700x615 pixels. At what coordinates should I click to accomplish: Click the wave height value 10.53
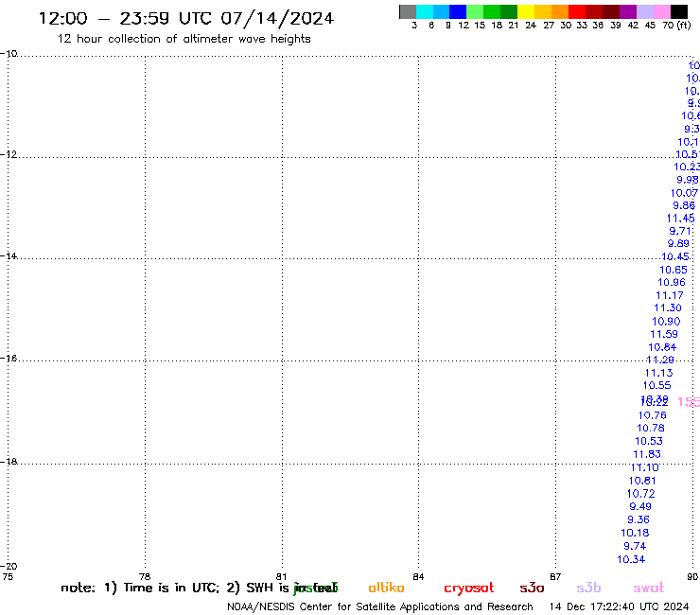click(649, 441)
